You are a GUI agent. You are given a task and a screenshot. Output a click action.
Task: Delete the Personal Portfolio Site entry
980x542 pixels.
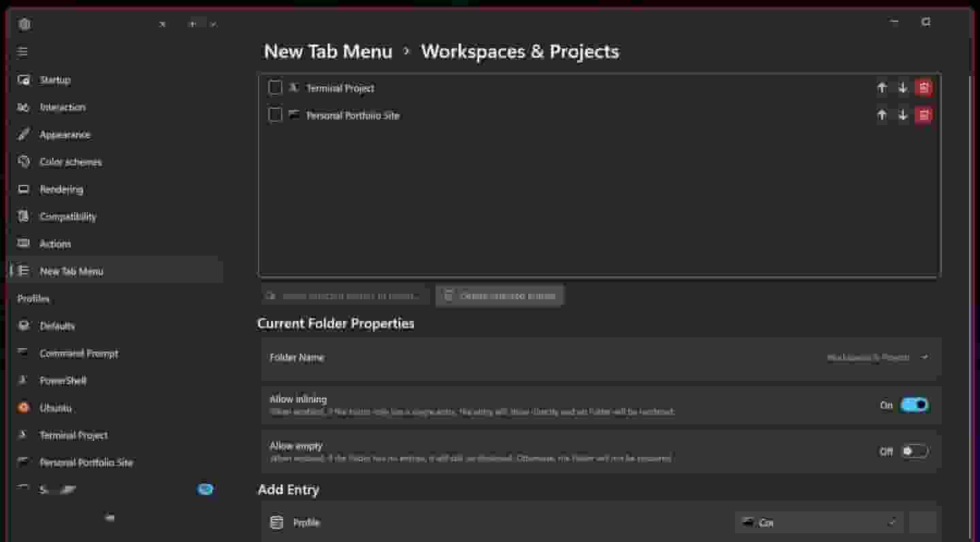coord(924,116)
